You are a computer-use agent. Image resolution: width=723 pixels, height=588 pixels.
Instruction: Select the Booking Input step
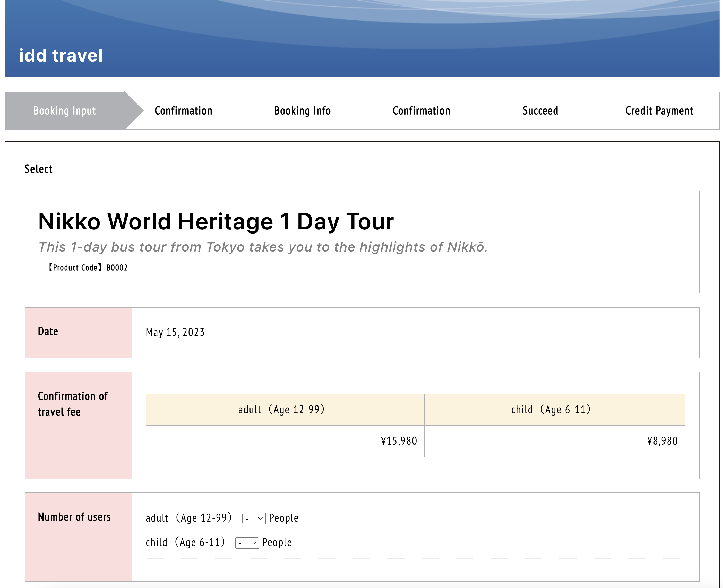tap(64, 111)
